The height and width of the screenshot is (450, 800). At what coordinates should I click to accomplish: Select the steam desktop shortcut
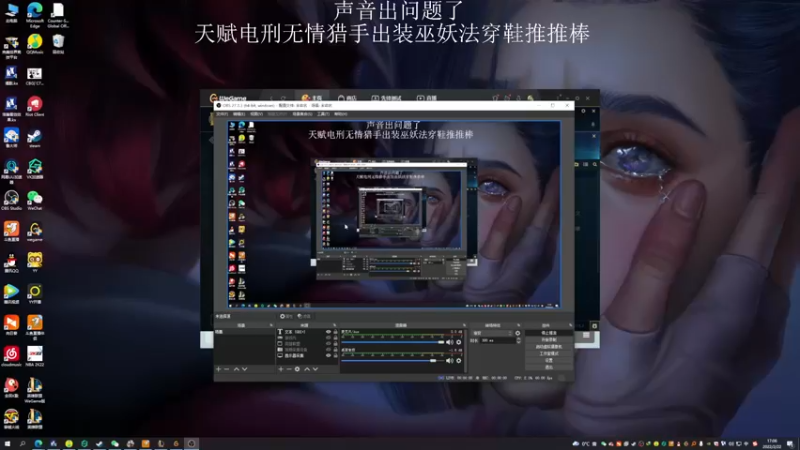pos(35,138)
